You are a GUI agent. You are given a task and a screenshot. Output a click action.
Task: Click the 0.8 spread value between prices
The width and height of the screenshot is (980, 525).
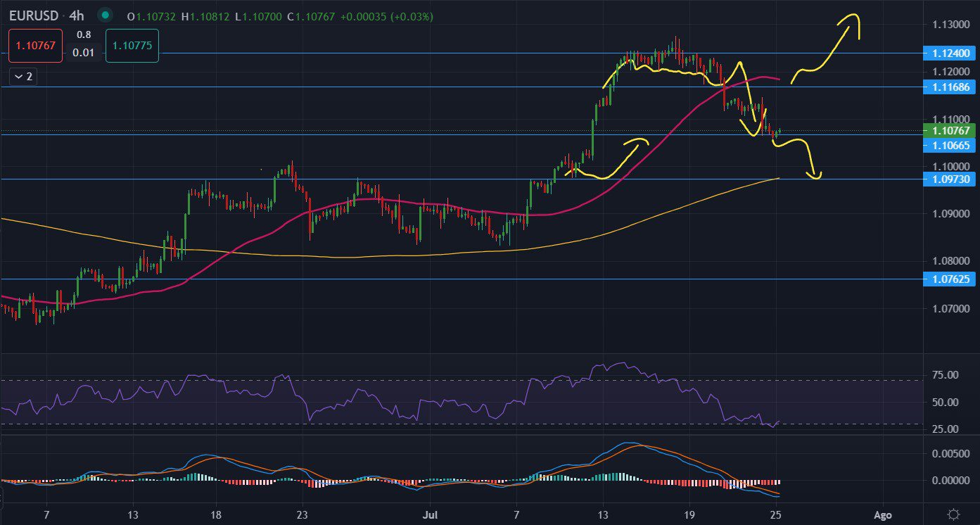[x=84, y=34]
